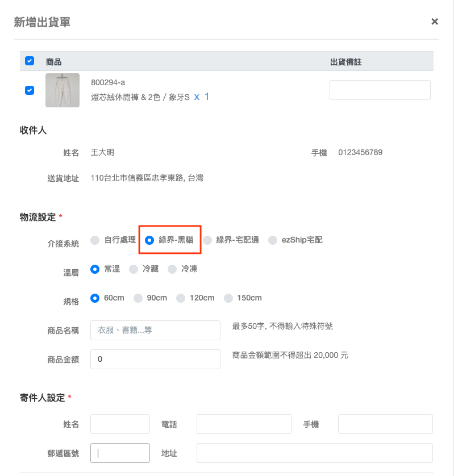Click the hint 最多50字, 不得輸入特殊符號
The width and height of the screenshot is (454, 476).
282,327
